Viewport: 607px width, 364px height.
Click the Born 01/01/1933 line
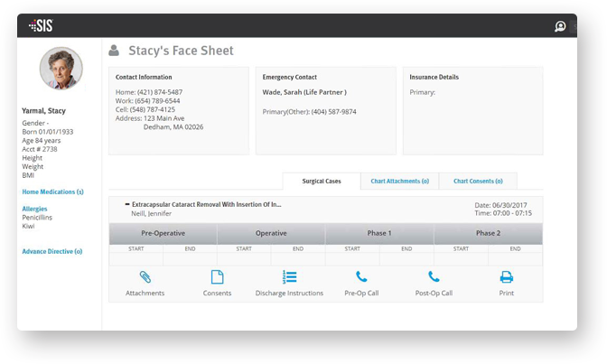coord(48,132)
